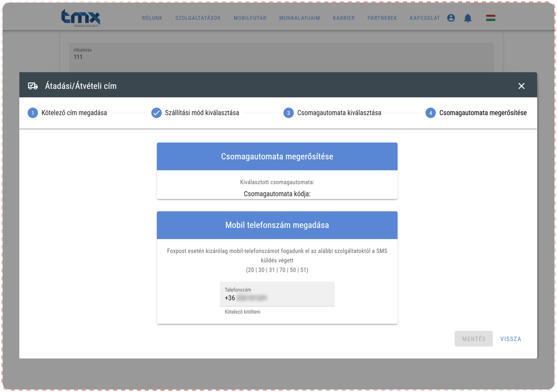This screenshot has width=557, height=392.
Task: Go to Kötelező cím megadása step
Action: [74, 113]
